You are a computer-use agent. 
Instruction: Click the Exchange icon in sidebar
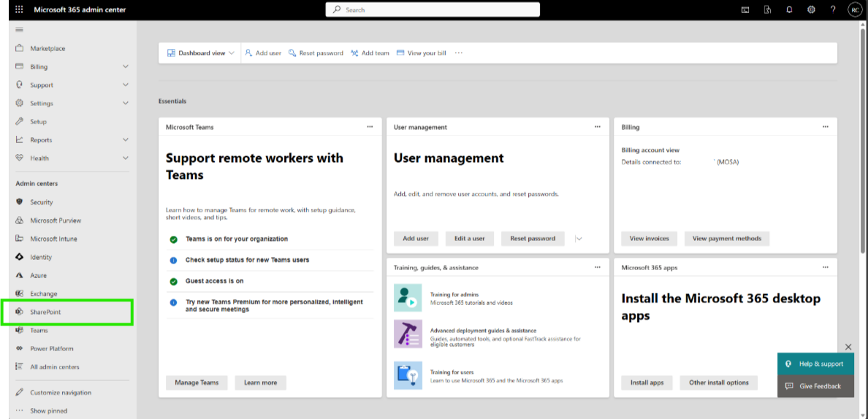(x=20, y=293)
